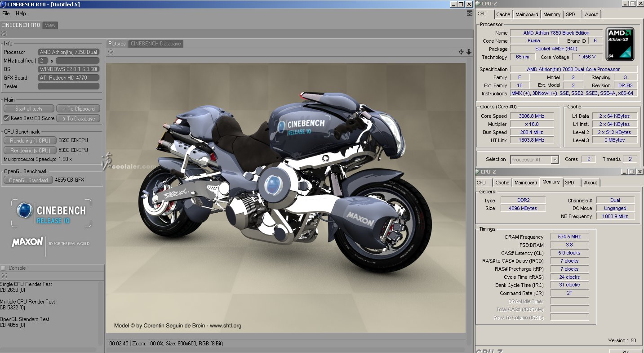
Task: Open the Help menu in CINEBENCH
Action: point(21,13)
